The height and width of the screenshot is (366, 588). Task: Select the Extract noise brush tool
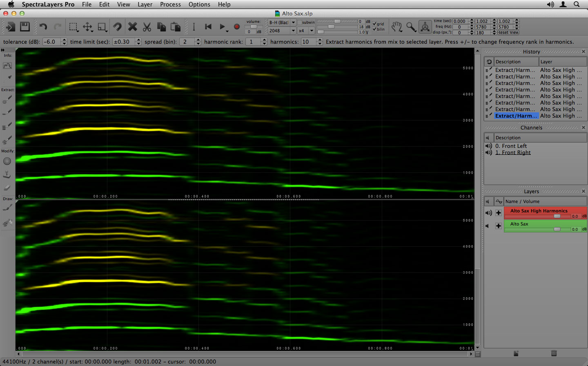click(x=7, y=140)
